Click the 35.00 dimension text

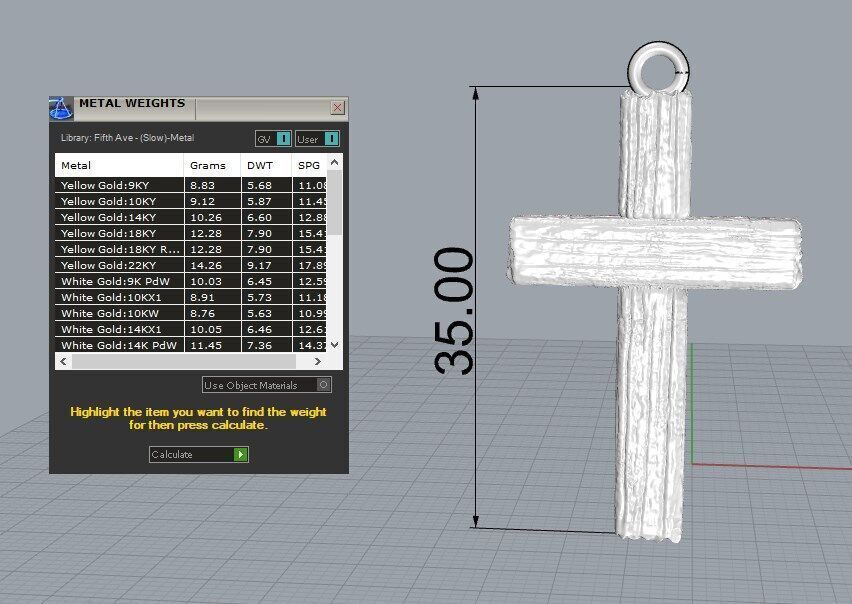point(455,311)
